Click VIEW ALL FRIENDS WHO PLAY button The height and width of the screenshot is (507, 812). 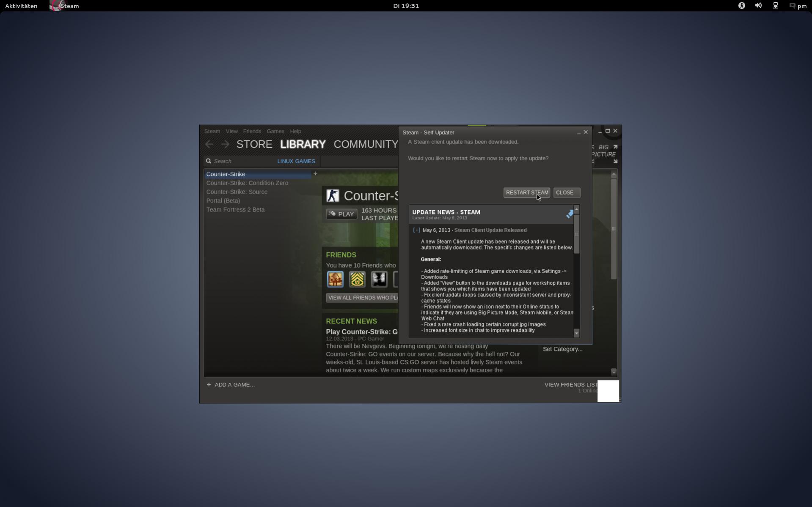click(x=362, y=298)
